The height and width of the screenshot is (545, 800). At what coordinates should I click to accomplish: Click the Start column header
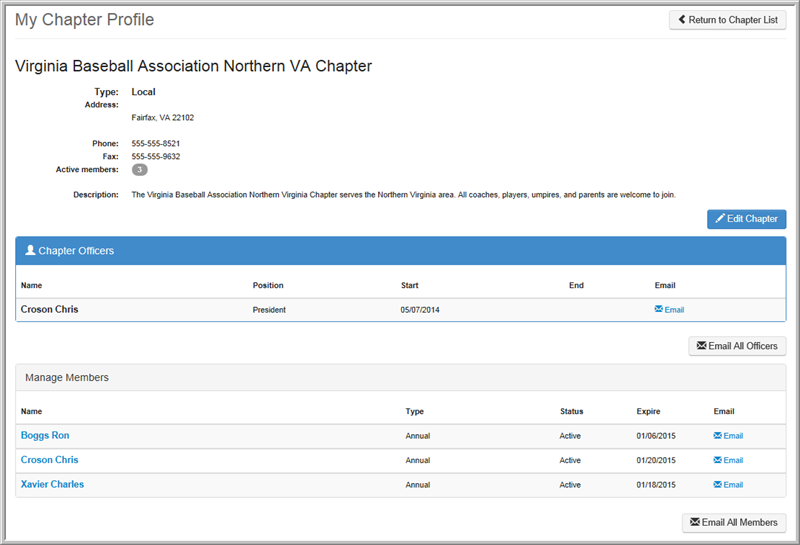[409, 285]
